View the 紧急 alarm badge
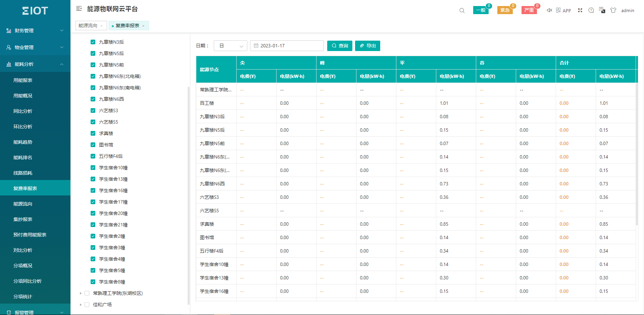Image resolution: width=644 pixels, height=315 pixels. [505, 10]
